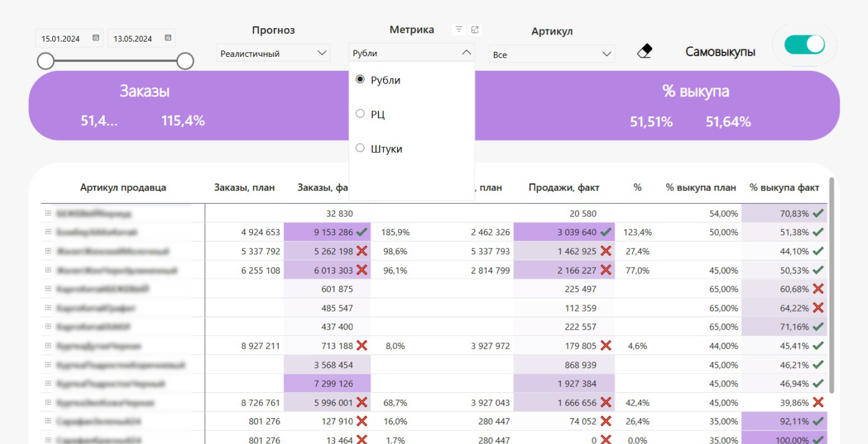Viewport: 868px width, 444px height.
Task: Click the 15.01.2024 start date field
Action: [x=61, y=39]
